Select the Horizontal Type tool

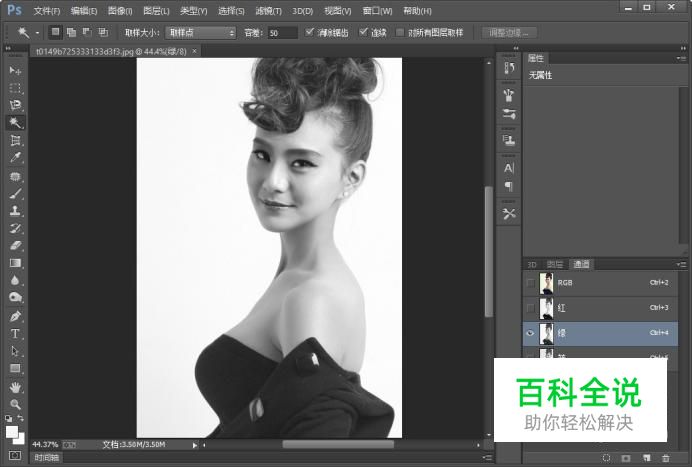15,334
